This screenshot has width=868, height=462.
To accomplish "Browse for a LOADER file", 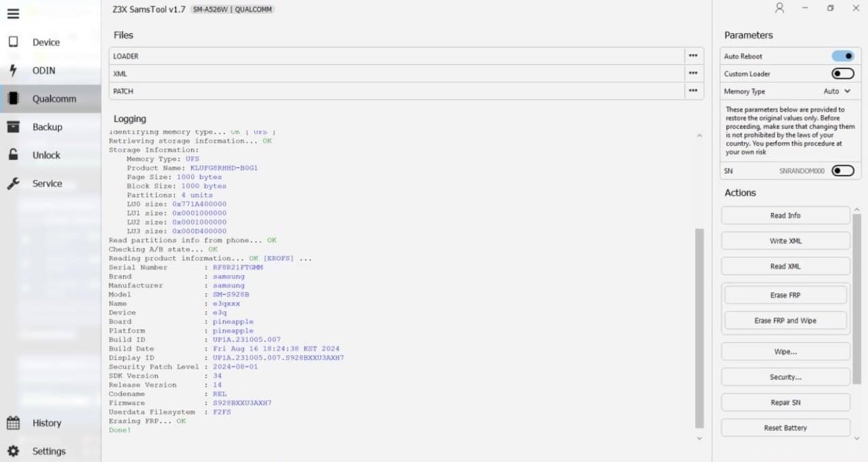I will (x=693, y=56).
